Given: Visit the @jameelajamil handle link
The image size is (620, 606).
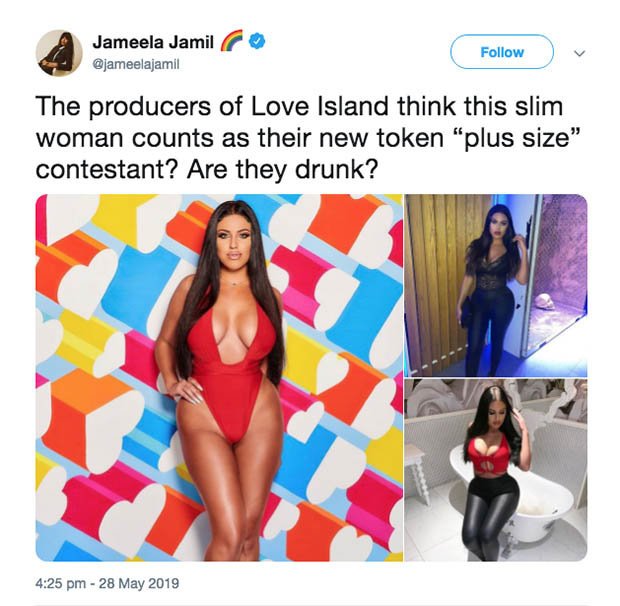Looking at the screenshot, I should [136, 64].
